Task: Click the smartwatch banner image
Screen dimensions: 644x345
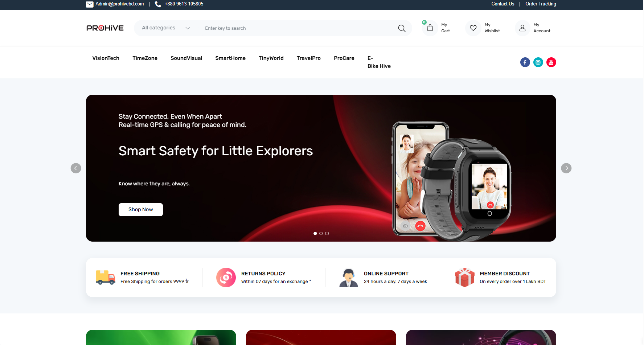Action: [x=452, y=181]
